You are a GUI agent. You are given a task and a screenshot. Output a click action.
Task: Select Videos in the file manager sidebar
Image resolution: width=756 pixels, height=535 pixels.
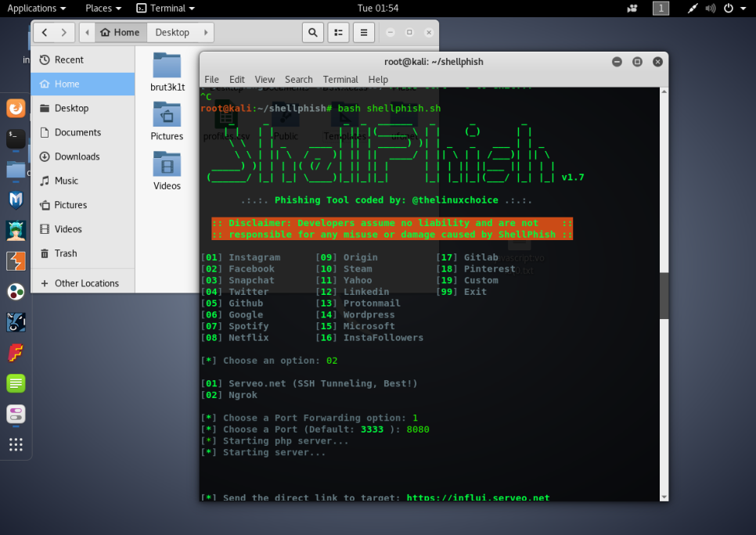tap(83, 229)
